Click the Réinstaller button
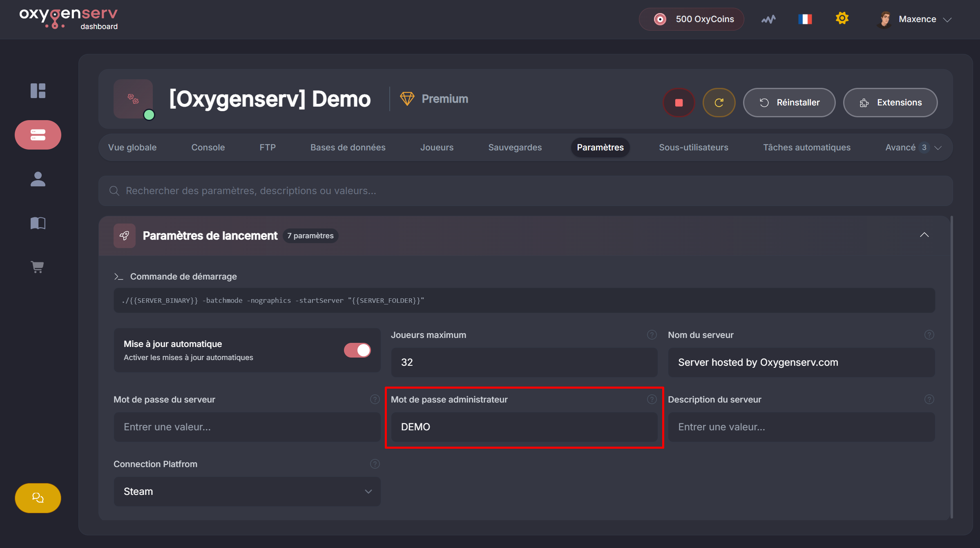The width and height of the screenshot is (980, 548). coord(789,103)
